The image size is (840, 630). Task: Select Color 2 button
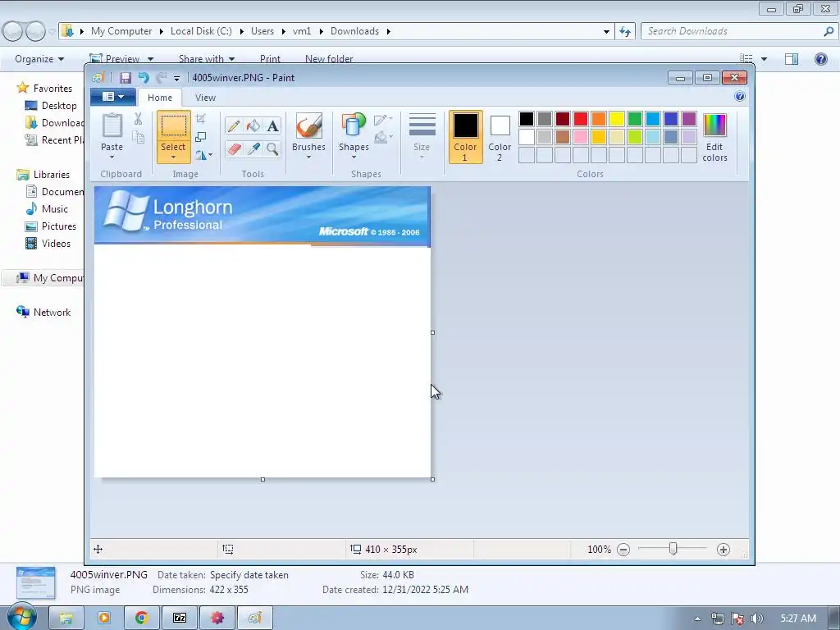coord(500,137)
